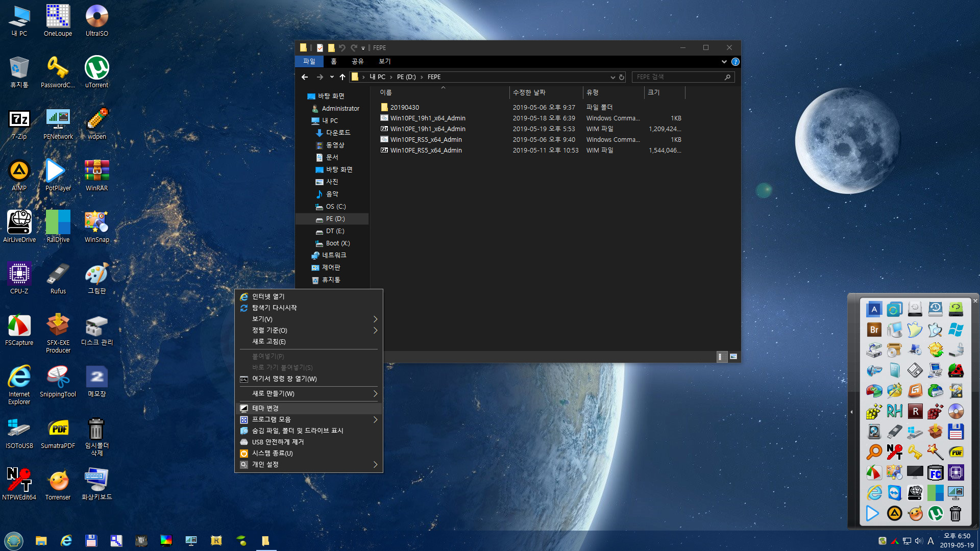Open NTPWEdit64 desktop icon

pyautogui.click(x=19, y=484)
